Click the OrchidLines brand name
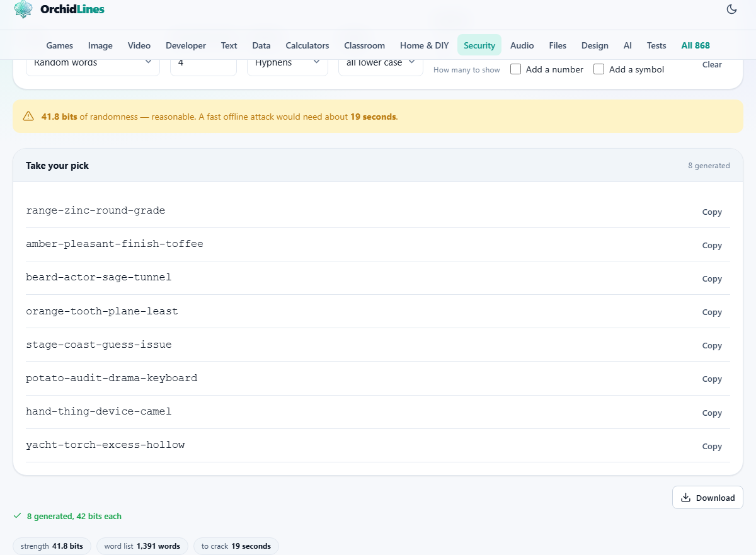 (72, 9)
